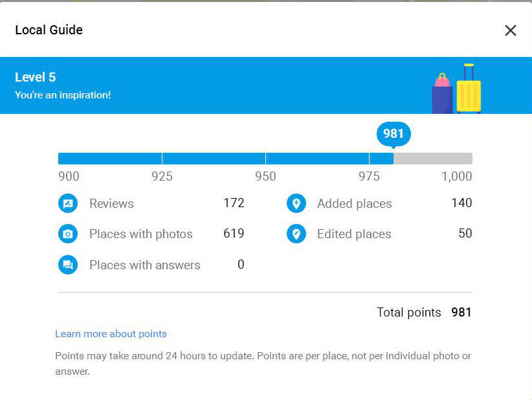Open the Learn more about points link
The image size is (532, 400).
tap(111, 334)
